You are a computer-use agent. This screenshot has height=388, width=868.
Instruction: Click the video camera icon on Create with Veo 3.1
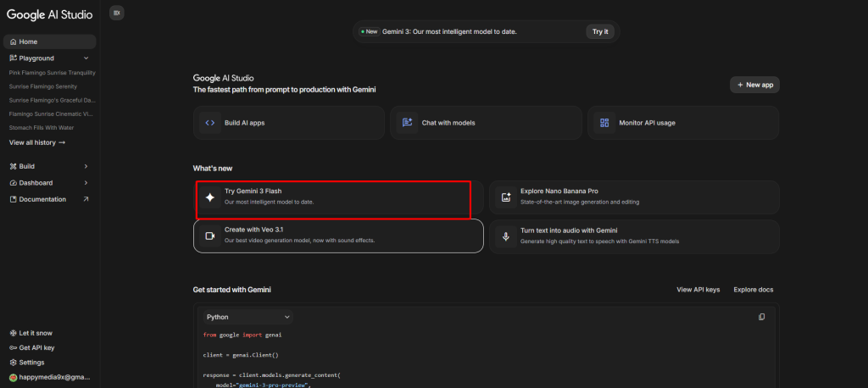[209, 236]
